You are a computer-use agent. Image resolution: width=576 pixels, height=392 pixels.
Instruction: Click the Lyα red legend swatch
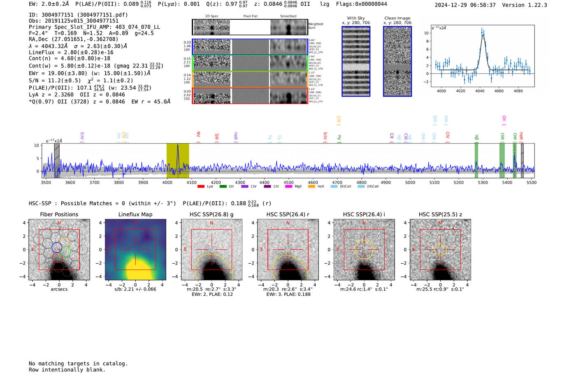click(201, 186)
